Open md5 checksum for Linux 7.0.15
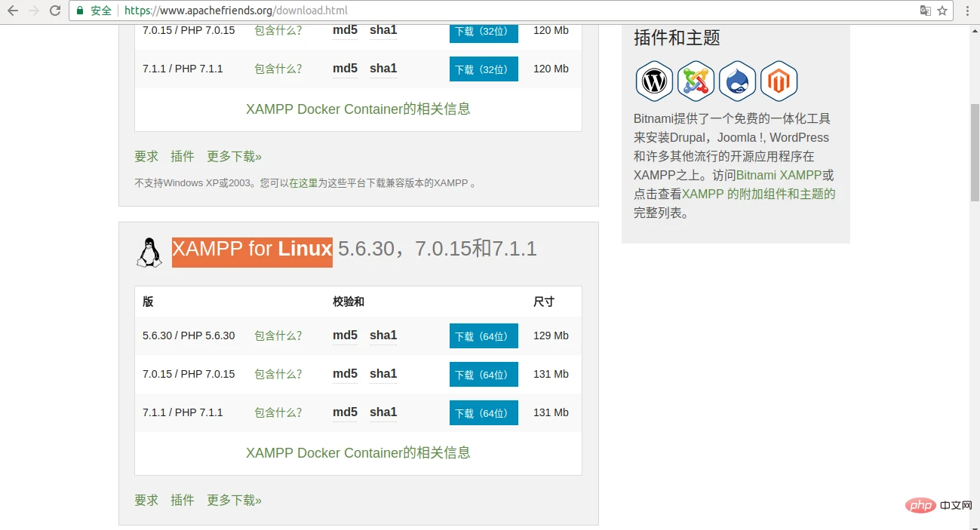Viewport: 980px width, 530px height. pos(345,374)
